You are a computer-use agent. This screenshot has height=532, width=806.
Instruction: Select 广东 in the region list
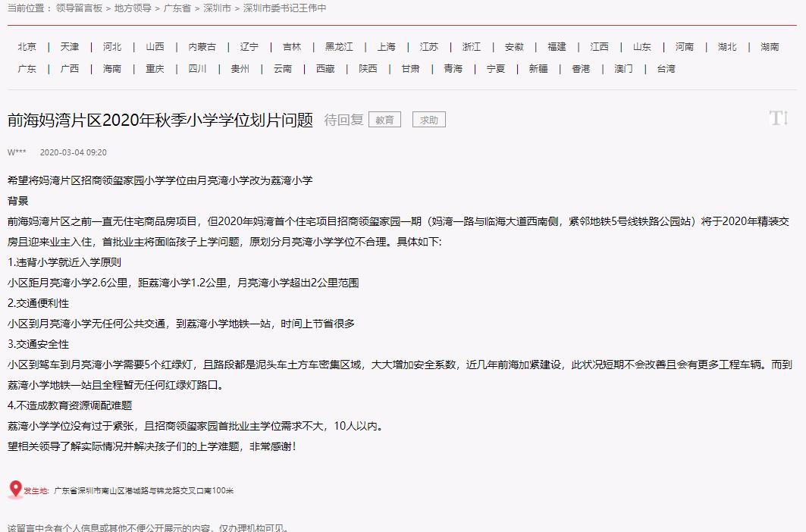click(x=27, y=68)
